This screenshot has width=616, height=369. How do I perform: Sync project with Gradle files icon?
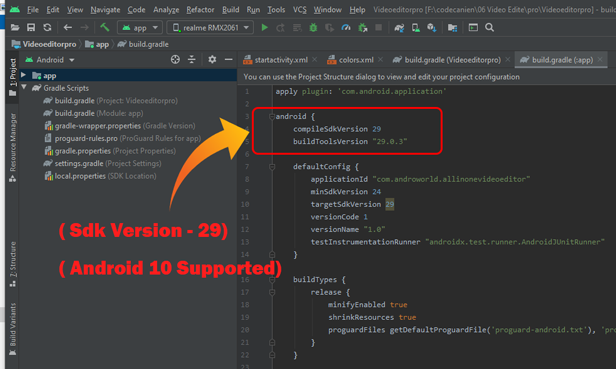click(399, 28)
